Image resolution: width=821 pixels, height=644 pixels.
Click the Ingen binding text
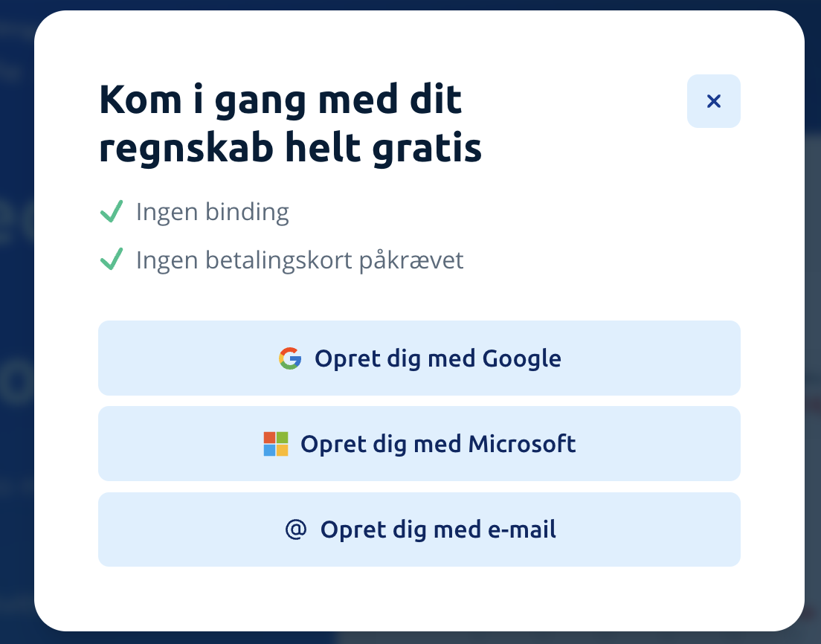tap(212, 212)
